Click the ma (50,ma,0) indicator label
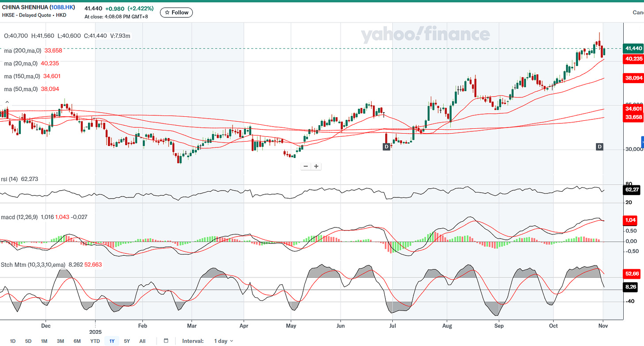Screen dimensions: 644x346 coord(20,89)
